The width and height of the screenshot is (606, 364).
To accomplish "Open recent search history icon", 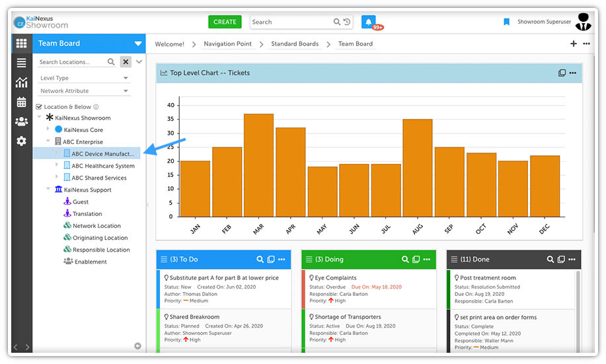I will tap(347, 22).
